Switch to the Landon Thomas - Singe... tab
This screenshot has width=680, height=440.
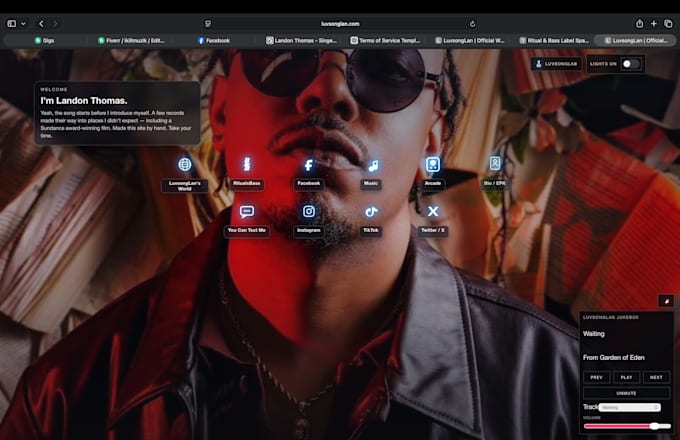tap(301, 41)
